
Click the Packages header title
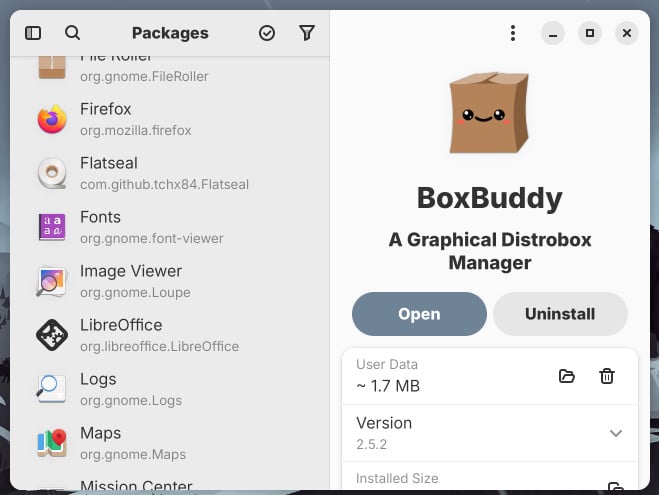click(x=170, y=33)
